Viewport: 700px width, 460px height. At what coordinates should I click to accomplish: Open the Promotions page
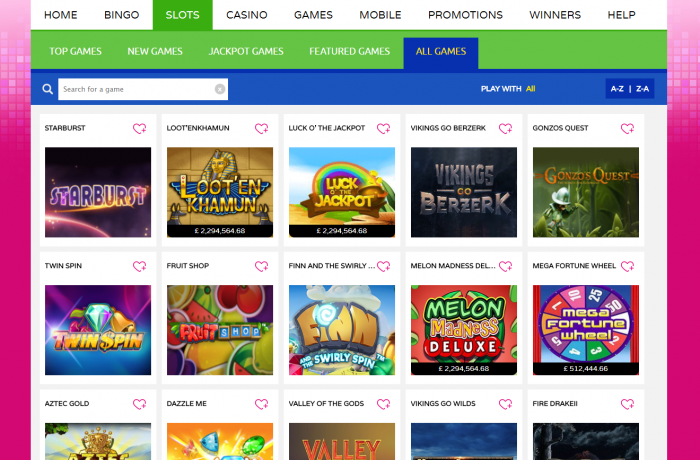point(465,15)
